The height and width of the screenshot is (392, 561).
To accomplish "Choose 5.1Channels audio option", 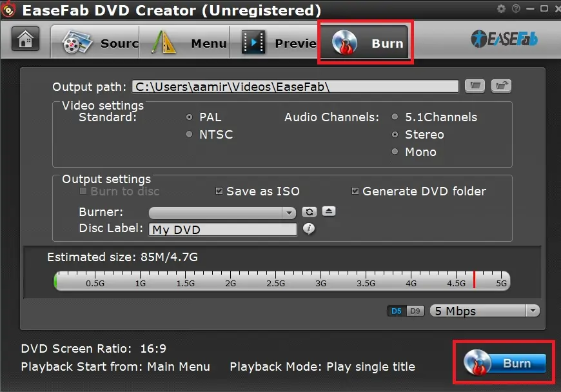I will pyautogui.click(x=395, y=117).
